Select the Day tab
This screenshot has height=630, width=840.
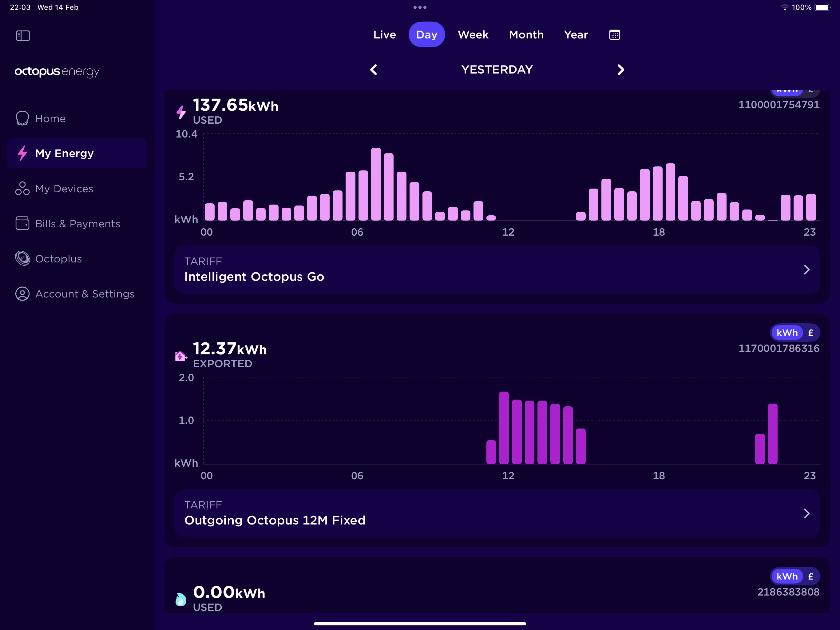[x=426, y=34]
